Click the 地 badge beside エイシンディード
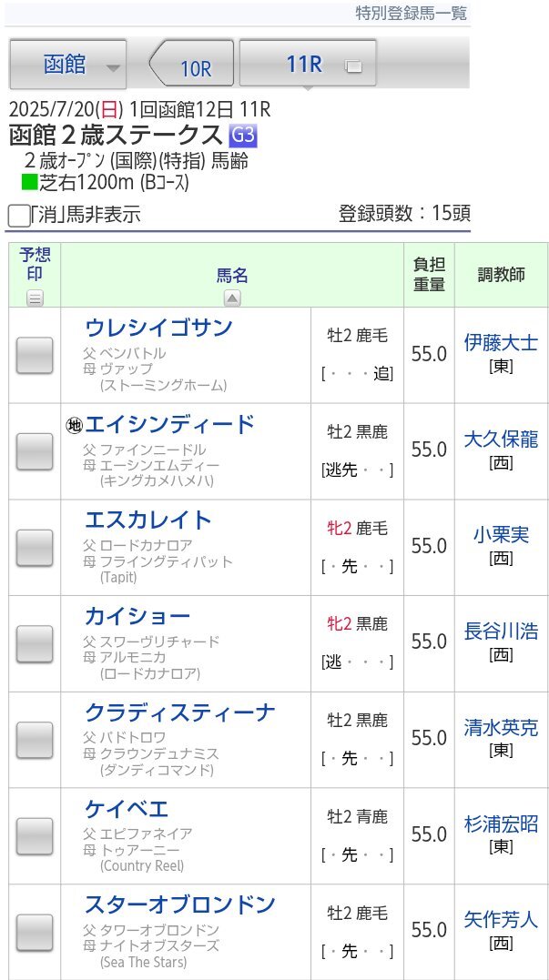This screenshot has height=980, width=549. tap(75, 425)
